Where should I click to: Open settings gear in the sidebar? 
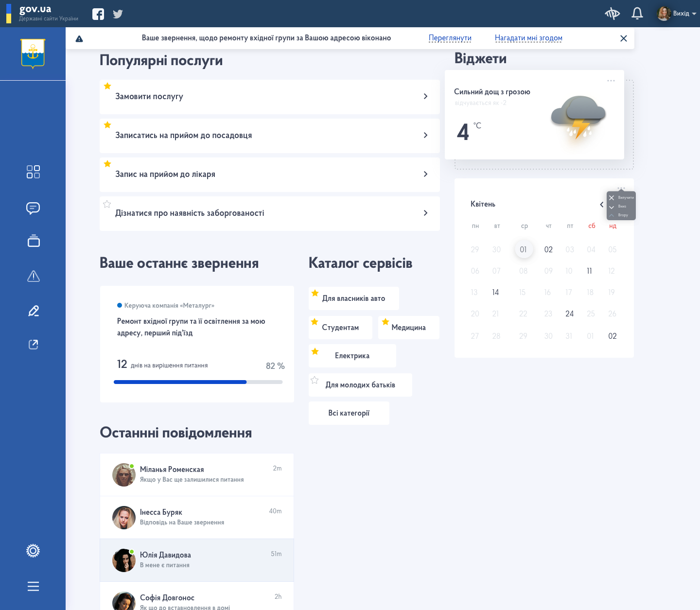click(x=33, y=551)
